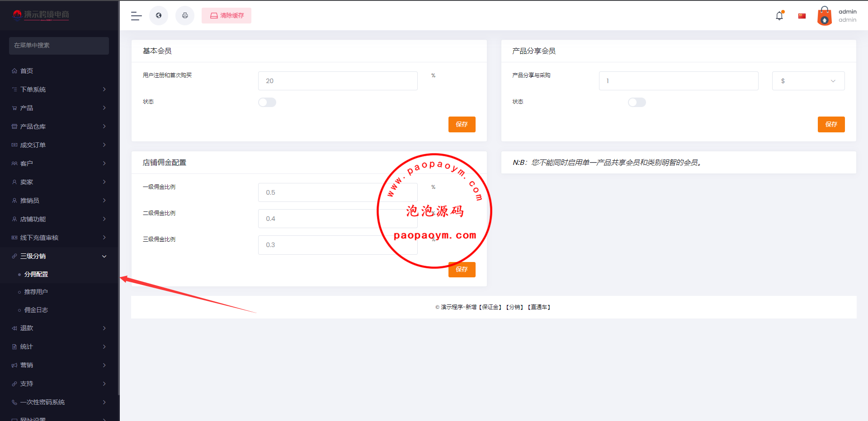Save the 产品分享会员 settings

(831, 125)
